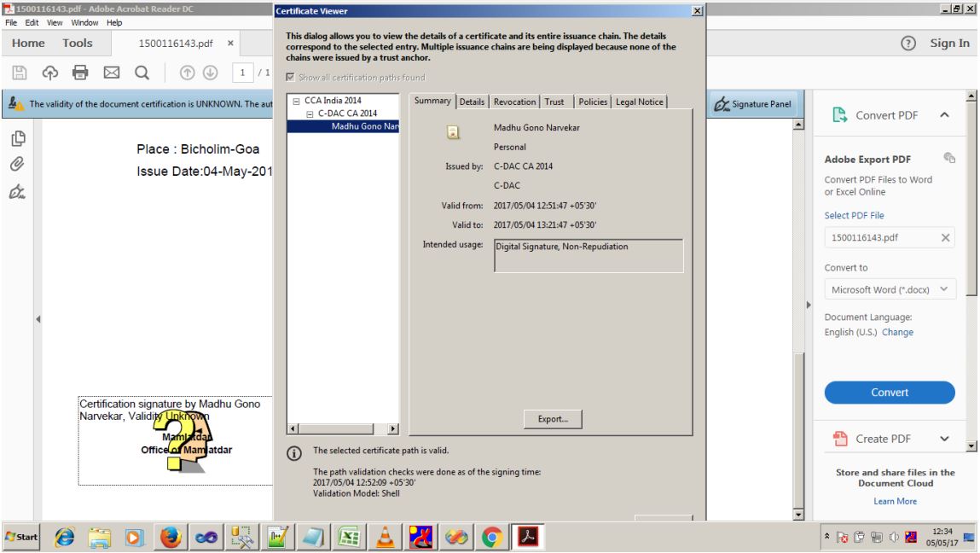This screenshot has height=553, width=980.
Task: Click the Create PDF tool icon
Action: [x=840, y=439]
